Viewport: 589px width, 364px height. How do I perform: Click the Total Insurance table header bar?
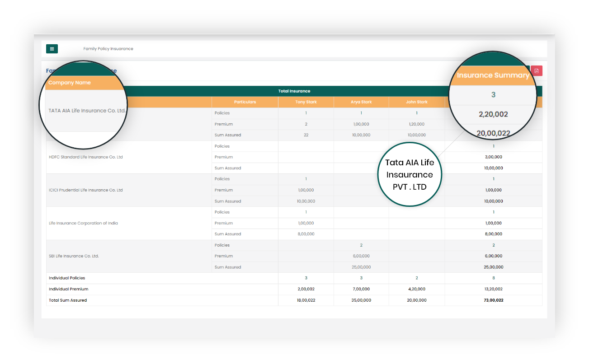(x=294, y=91)
